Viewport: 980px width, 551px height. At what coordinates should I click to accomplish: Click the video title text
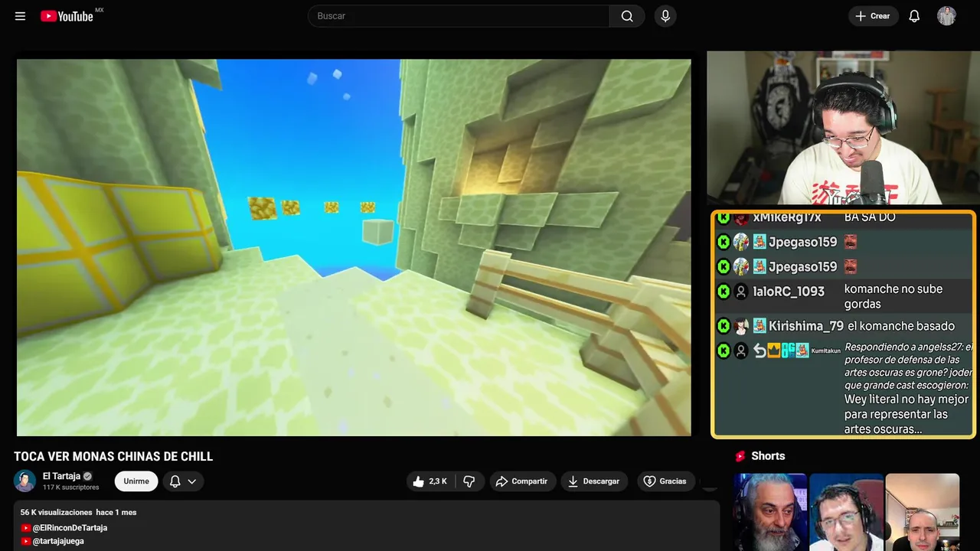[113, 457]
